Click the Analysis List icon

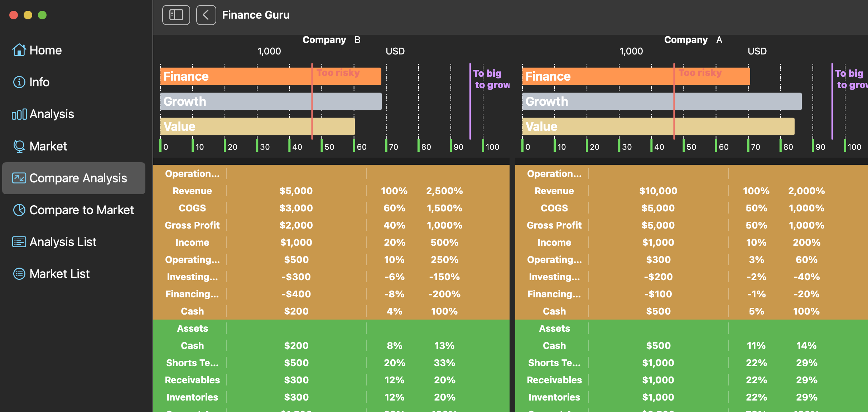click(19, 242)
